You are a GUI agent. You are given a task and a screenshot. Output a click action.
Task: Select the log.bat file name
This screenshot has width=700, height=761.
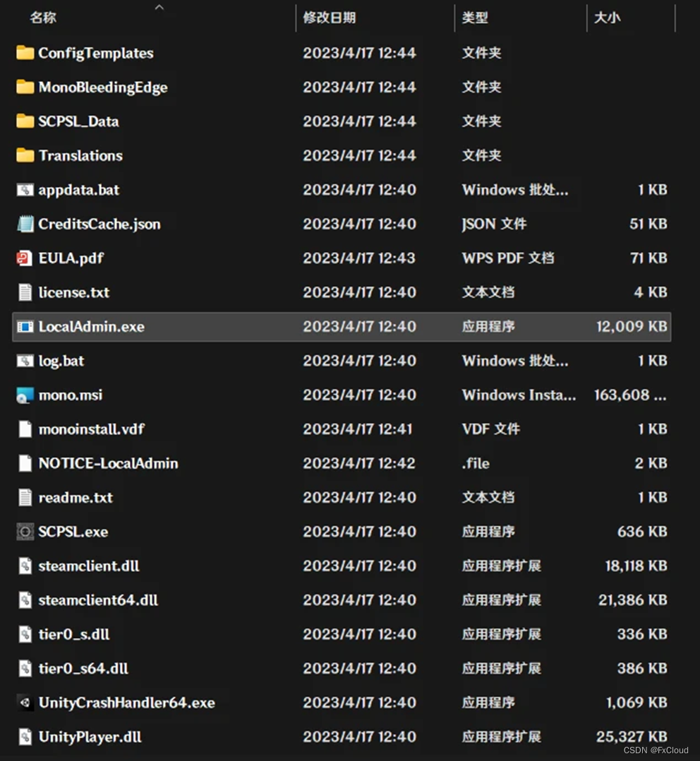point(61,361)
